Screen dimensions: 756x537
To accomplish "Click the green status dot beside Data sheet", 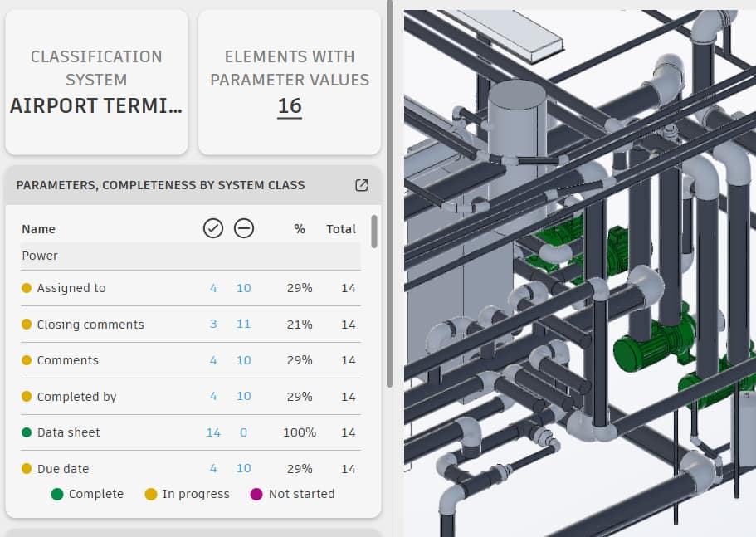I will pos(27,432).
